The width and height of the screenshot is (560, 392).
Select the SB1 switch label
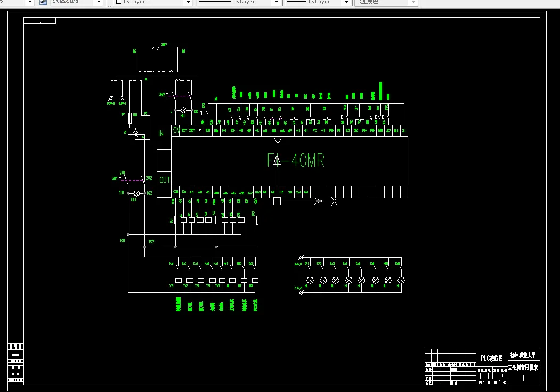[115, 178]
